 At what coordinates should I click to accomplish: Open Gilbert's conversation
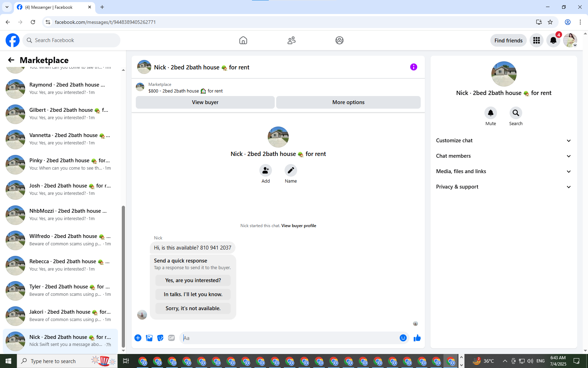pos(60,114)
